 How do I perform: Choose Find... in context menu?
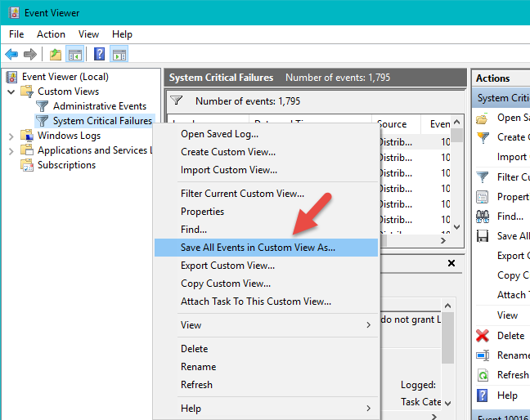tap(267, 230)
